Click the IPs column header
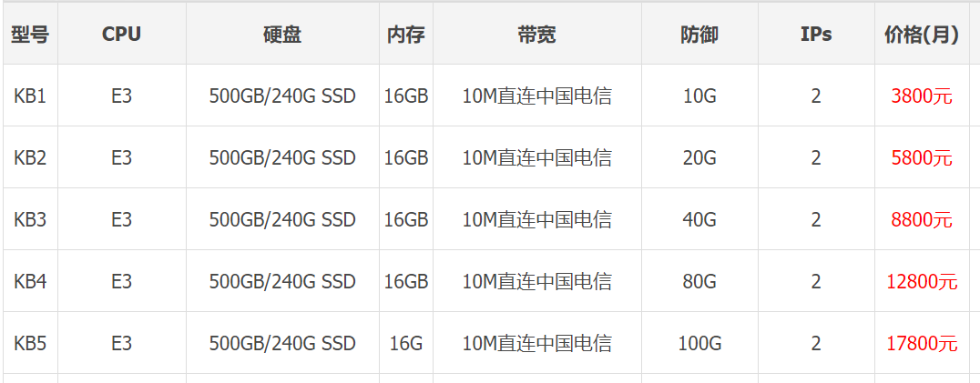980x383 pixels. click(x=816, y=35)
